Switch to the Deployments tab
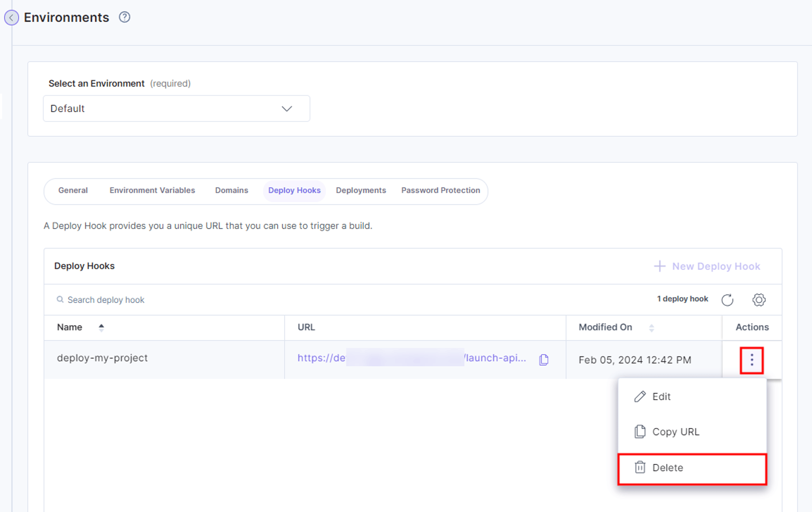This screenshot has width=812, height=512. coord(361,190)
